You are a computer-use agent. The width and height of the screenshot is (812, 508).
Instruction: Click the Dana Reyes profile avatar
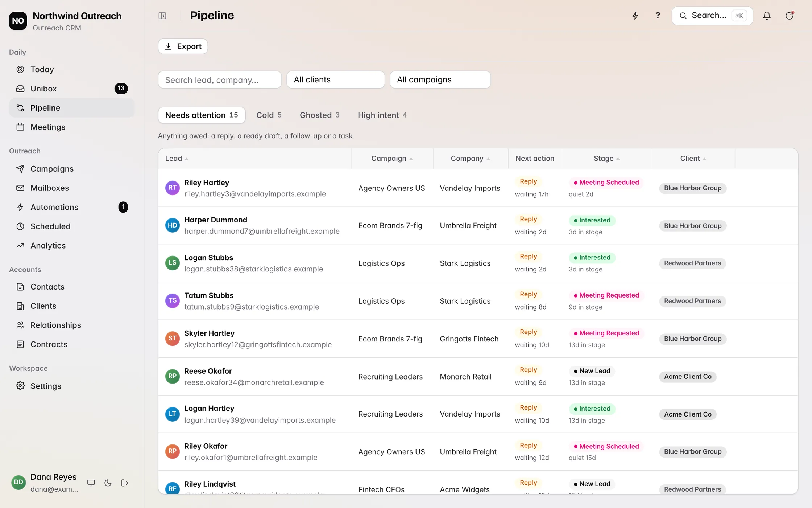[18, 483]
